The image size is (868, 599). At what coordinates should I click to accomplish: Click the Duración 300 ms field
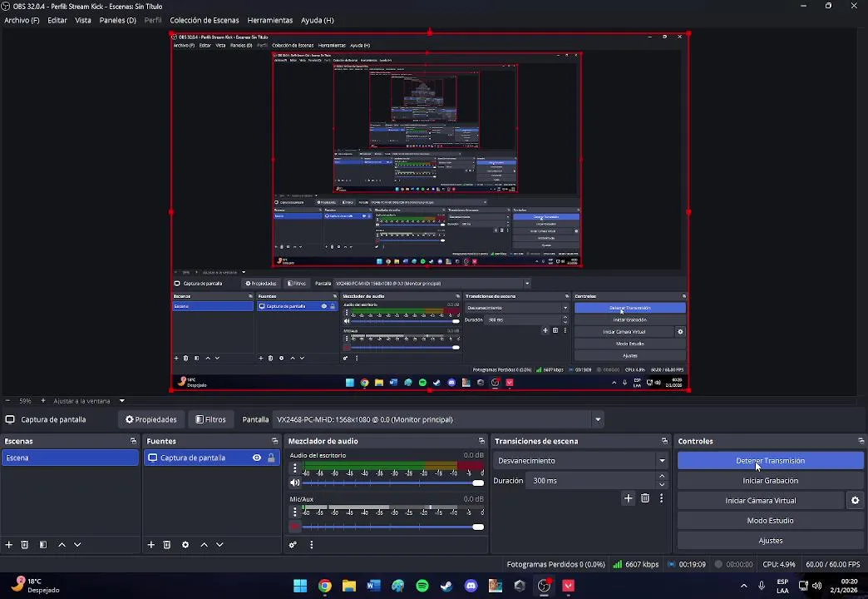click(590, 480)
